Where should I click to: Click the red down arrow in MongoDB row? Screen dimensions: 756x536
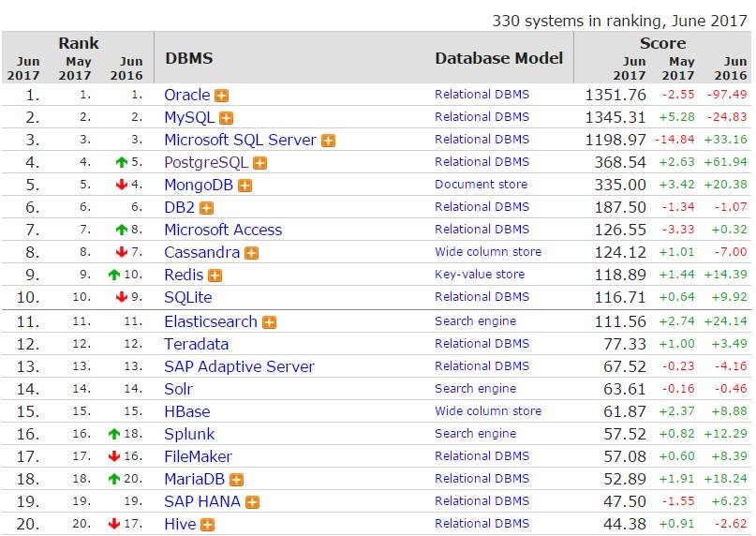point(122,185)
